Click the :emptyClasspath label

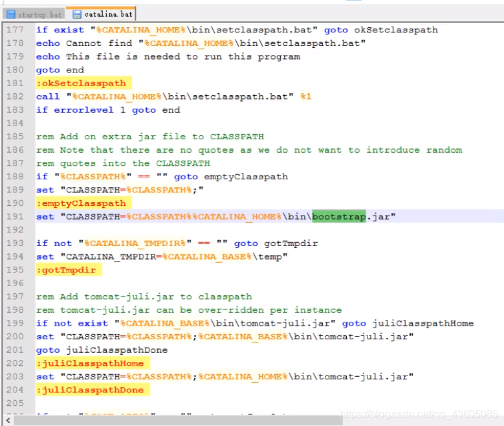tap(83, 203)
